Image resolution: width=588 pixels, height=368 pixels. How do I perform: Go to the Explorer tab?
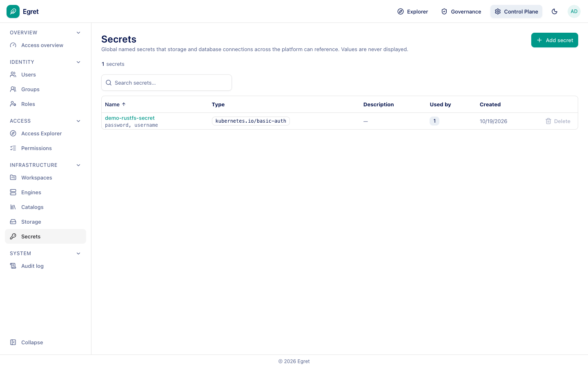coord(413,11)
